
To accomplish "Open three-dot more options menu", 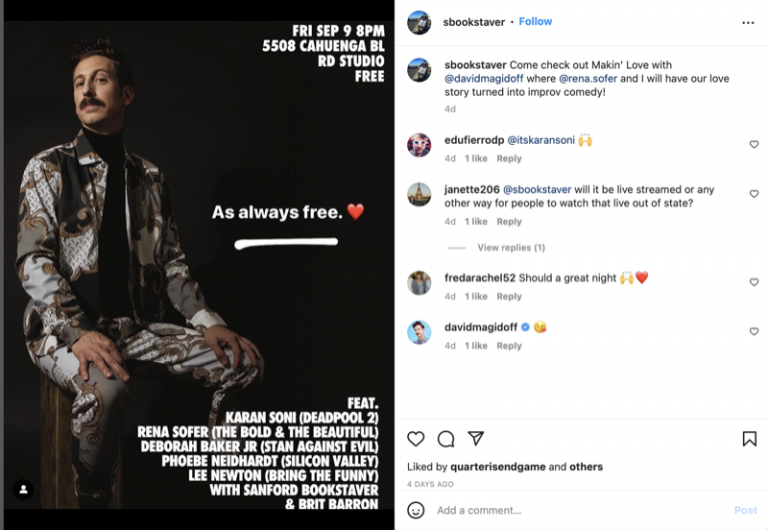I will click(748, 22).
